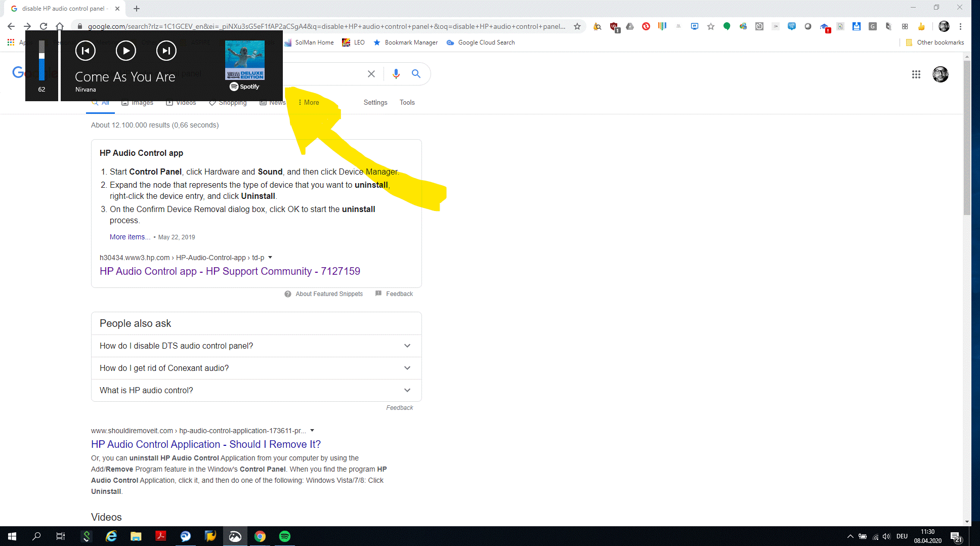The image size is (980, 546).
Task: Click the blue search magnifier icon
Action: pyautogui.click(x=416, y=74)
